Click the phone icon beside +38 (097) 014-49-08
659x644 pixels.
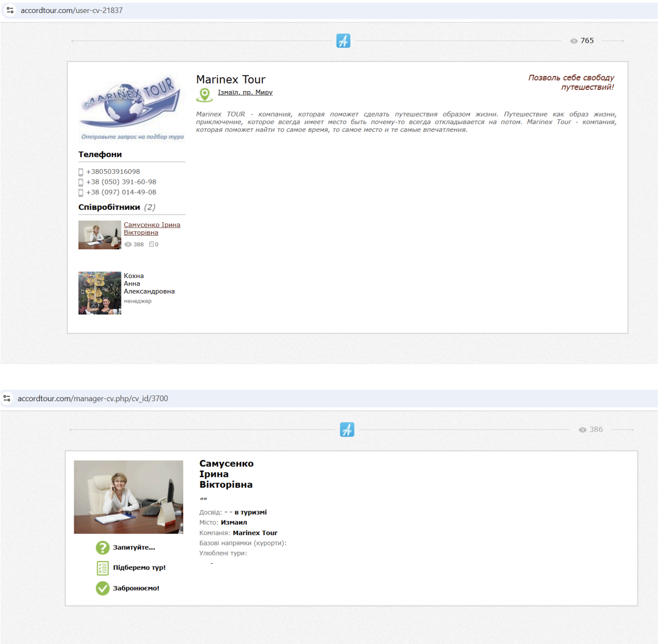coord(81,192)
